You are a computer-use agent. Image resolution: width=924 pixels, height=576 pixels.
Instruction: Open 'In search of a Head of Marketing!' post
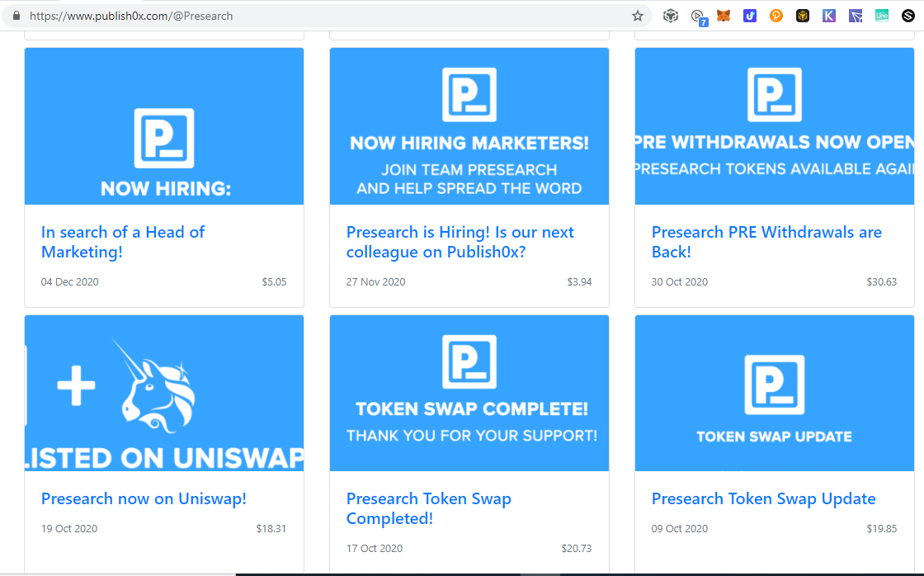[x=122, y=242]
